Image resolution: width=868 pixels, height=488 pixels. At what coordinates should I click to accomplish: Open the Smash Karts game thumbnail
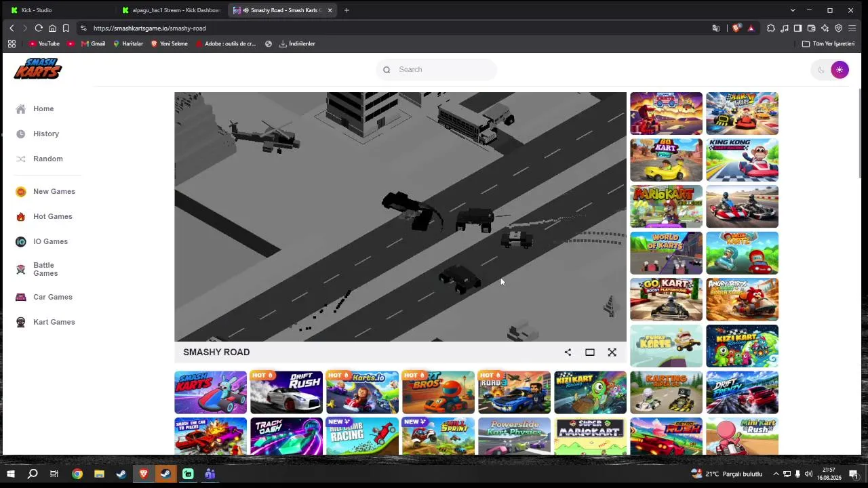211,392
